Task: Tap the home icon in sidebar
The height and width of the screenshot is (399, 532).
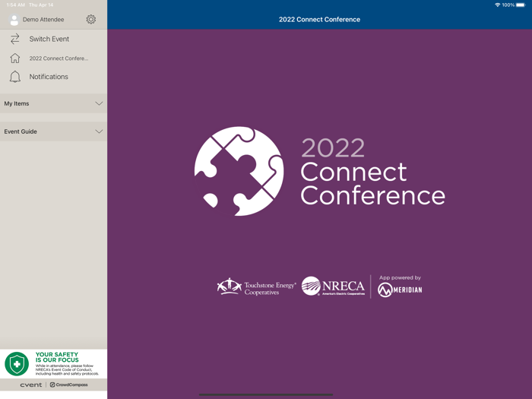Action: point(15,58)
